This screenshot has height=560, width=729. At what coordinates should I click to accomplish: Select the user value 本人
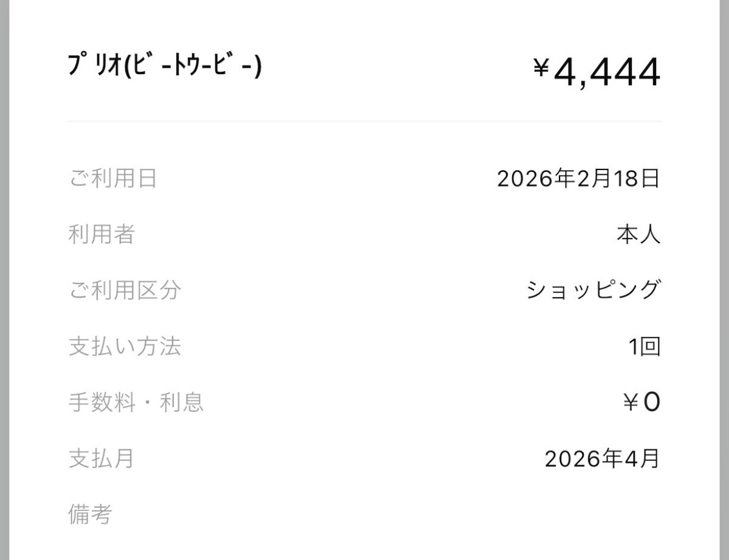[x=638, y=234]
